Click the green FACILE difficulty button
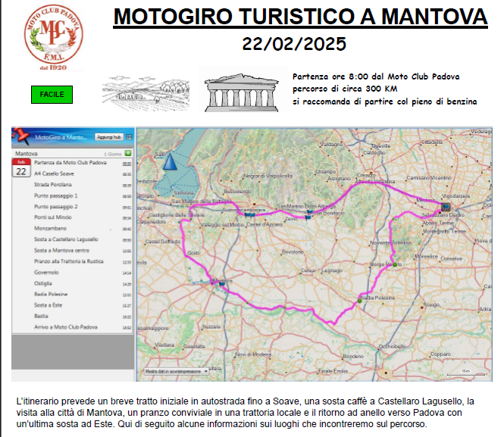504x437 pixels. pyautogui.click(x=52, y=95)
